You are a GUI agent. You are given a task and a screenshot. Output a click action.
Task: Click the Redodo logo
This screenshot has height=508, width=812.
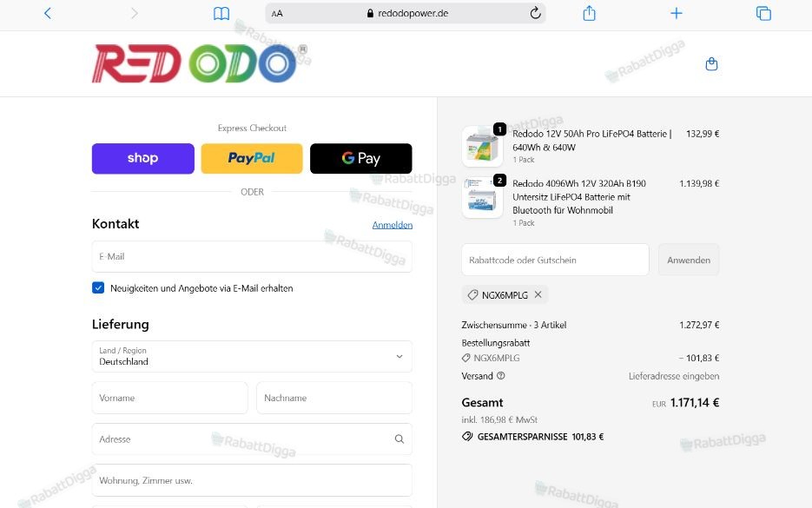coord(200,63)
